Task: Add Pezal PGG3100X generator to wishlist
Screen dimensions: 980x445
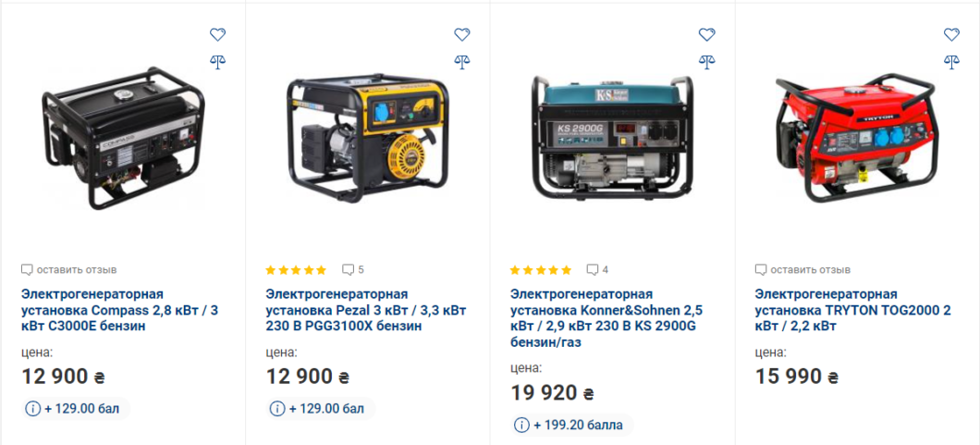Action: point(462,35)
